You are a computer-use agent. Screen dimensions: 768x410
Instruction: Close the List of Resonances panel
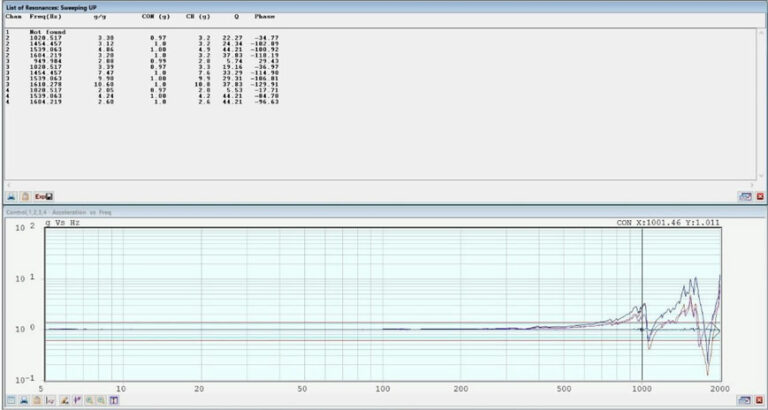point(760,196)
